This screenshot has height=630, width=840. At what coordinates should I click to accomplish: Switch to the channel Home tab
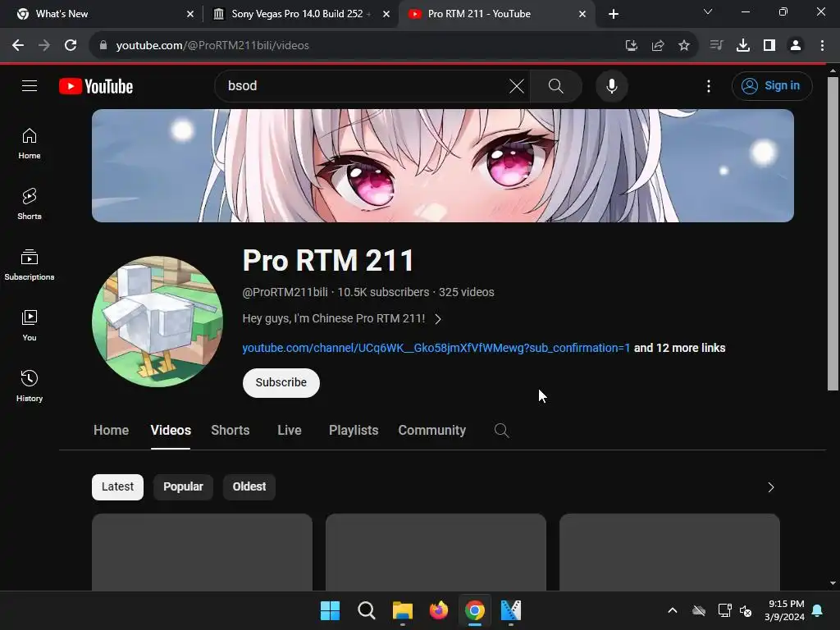[111, 430]
